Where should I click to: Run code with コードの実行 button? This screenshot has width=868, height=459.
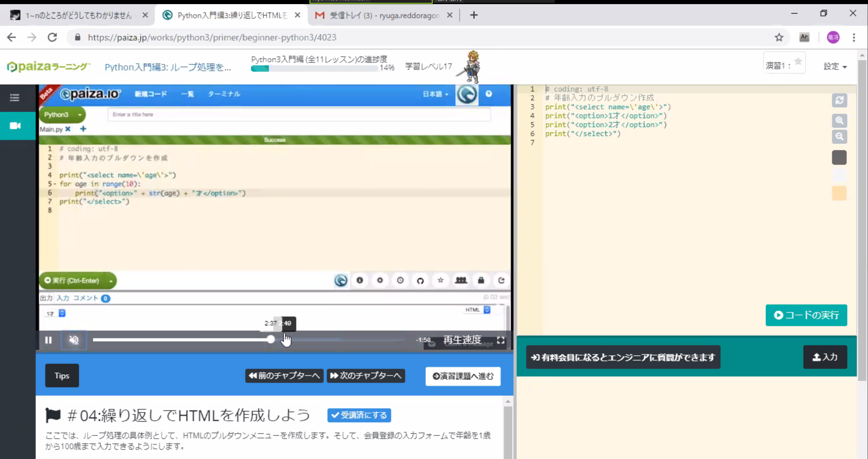(806, 315)
